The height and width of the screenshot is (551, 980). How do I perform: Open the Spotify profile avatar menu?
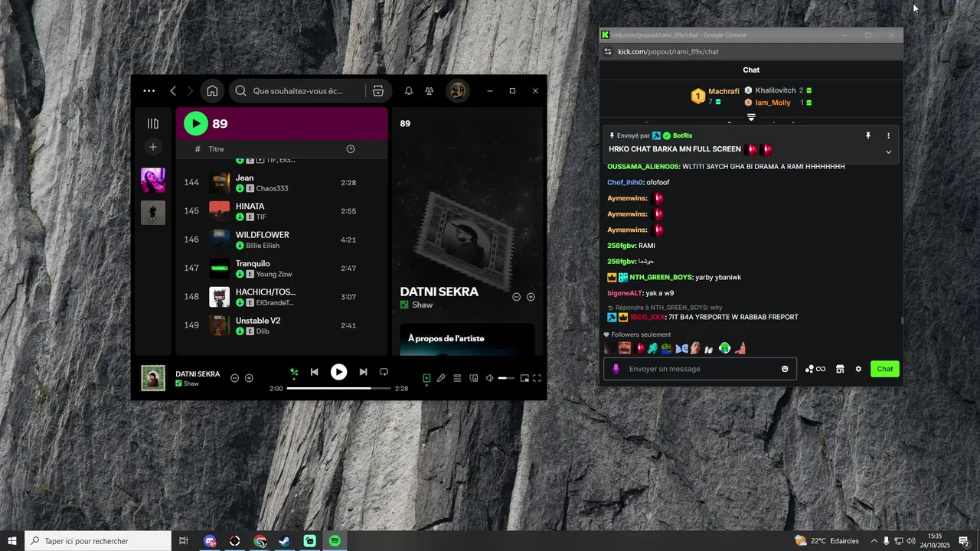point(458,91)
